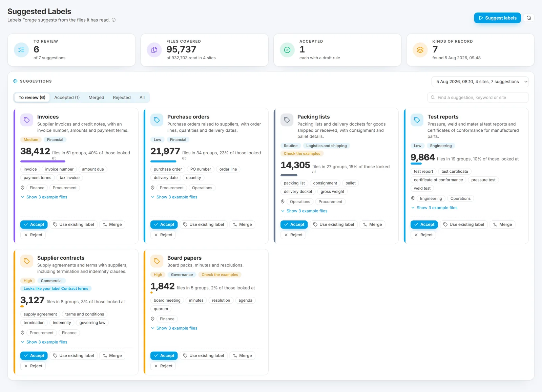Switch to the Rejected tab
The height and width of the screenshot is (392, 542).
122,97
